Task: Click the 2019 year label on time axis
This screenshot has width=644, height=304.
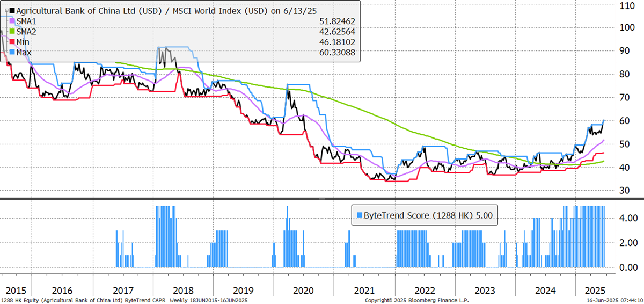Action: 243,290
